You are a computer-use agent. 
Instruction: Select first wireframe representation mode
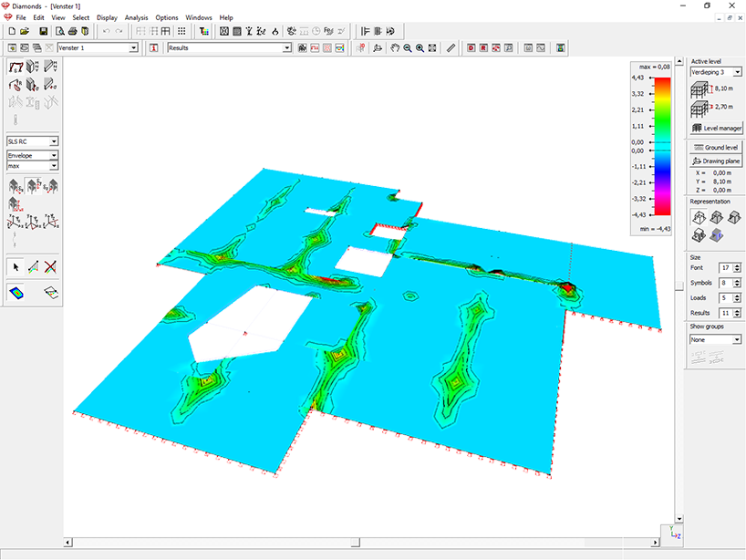699,218
